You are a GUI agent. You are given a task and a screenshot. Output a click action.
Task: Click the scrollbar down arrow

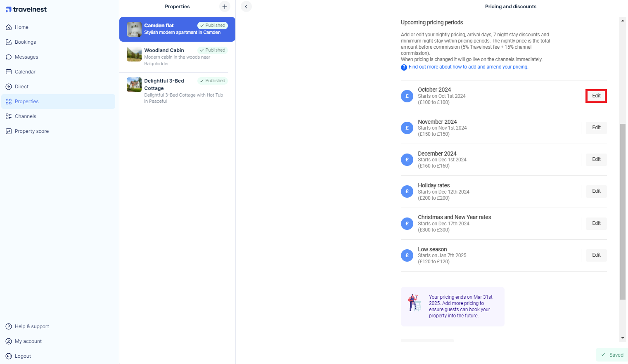(x=623, y=338)
